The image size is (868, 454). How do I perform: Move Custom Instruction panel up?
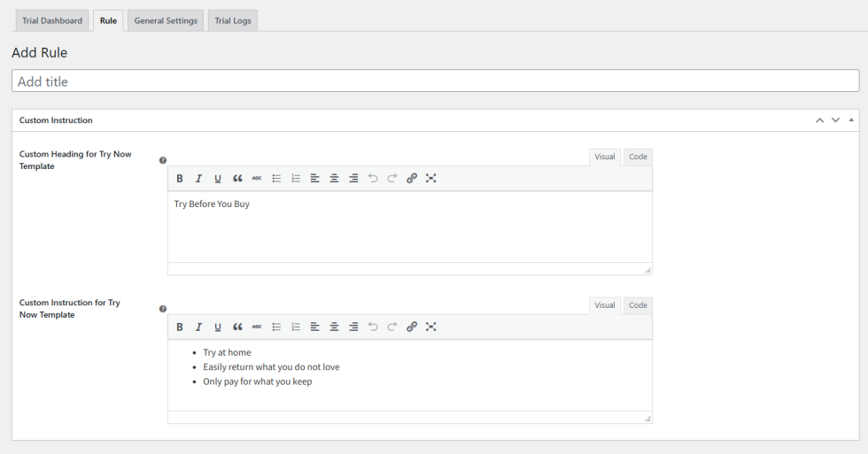point(819,120)
